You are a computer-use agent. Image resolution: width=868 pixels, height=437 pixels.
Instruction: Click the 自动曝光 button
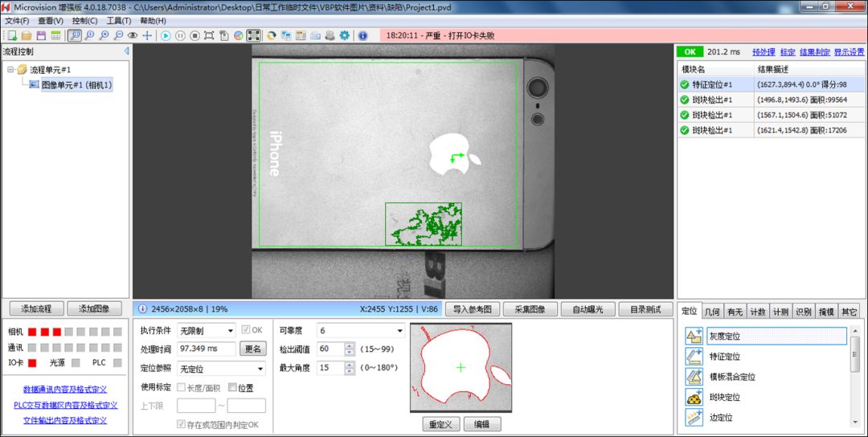click(x=588, y=309)
